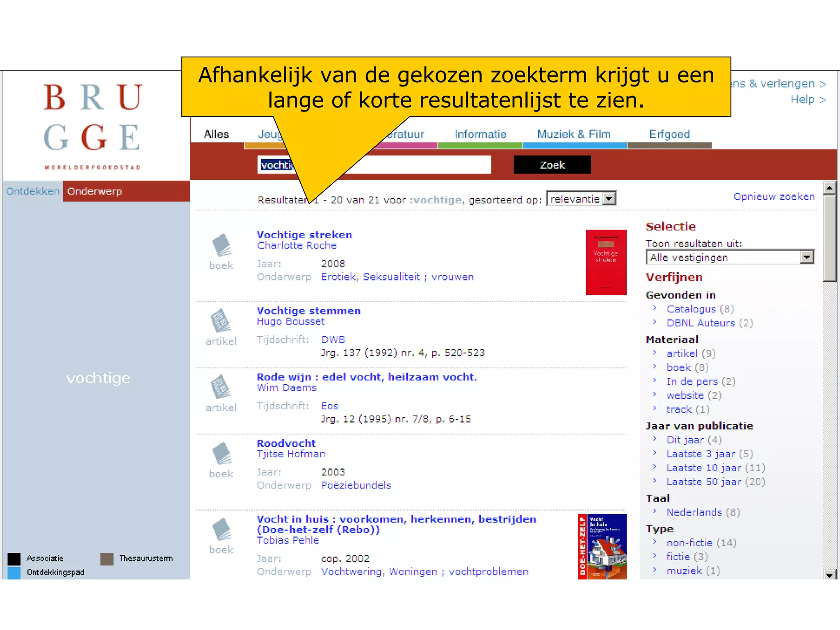Open the Roodvocht title
Screen dimensions: 840x630
coord(286,443)
